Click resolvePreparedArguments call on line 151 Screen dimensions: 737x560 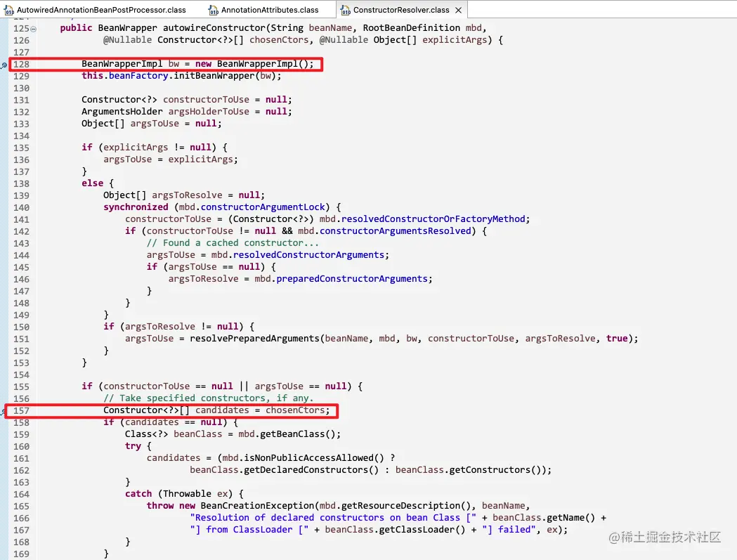pos(255,339)
